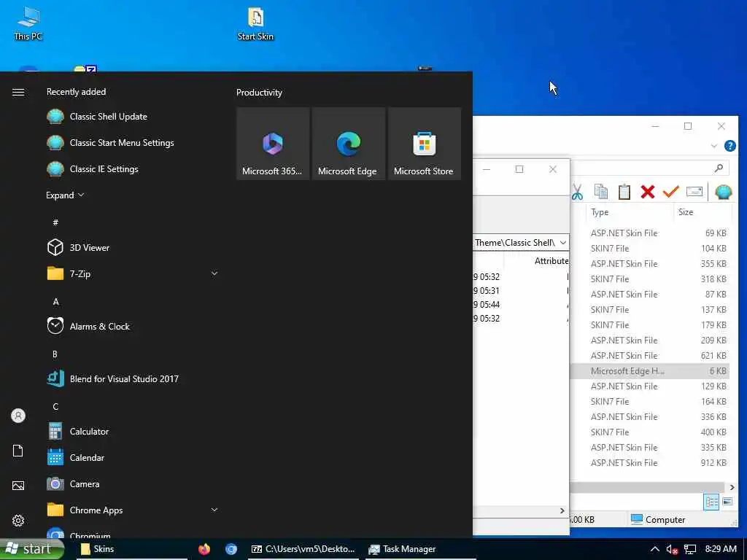
Task: Open Microsoft Store tile
Action: point(424,144)
